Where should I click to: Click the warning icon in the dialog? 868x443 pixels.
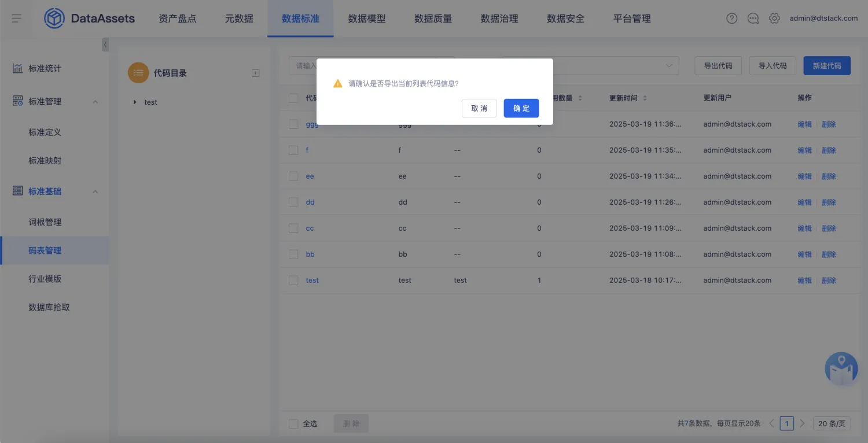(338, 84)
